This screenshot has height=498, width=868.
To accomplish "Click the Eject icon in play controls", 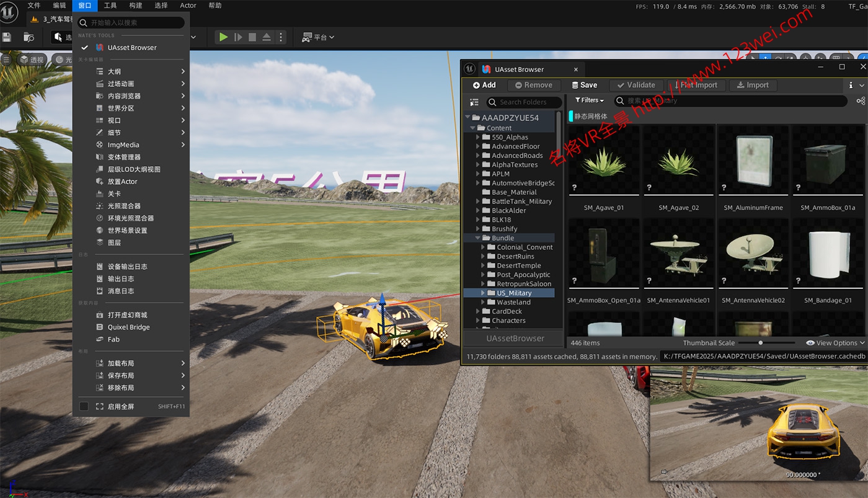I will pyautogui.click(x=267, y=37).
